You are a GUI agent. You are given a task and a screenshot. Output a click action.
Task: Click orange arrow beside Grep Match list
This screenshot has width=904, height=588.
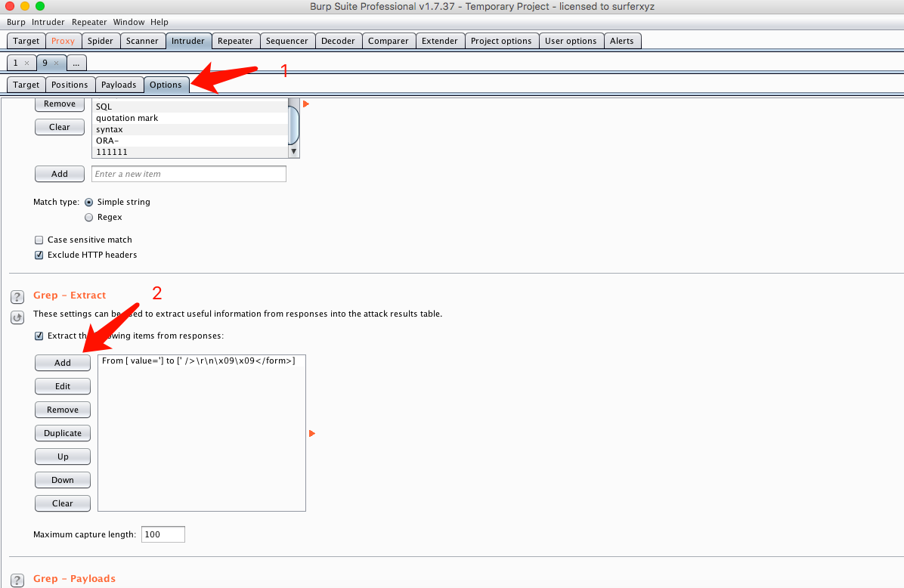pos(306,104)
